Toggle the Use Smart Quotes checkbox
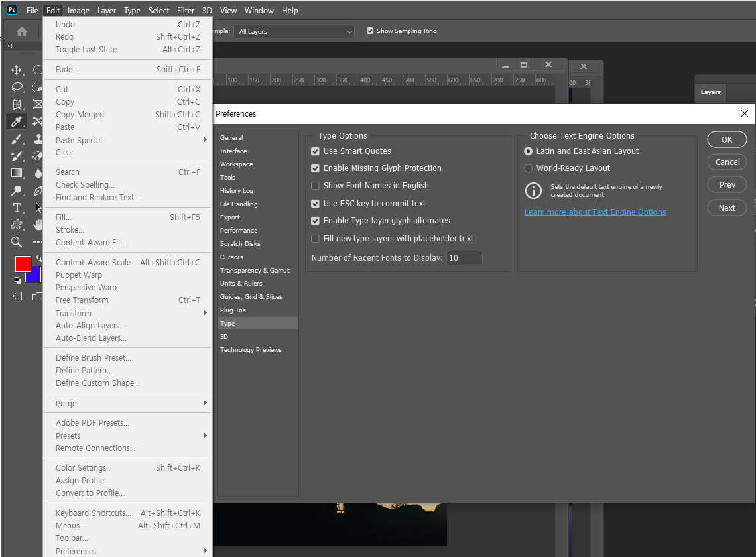This screenshot has height=557, width=756. click(x=315, y=151)
